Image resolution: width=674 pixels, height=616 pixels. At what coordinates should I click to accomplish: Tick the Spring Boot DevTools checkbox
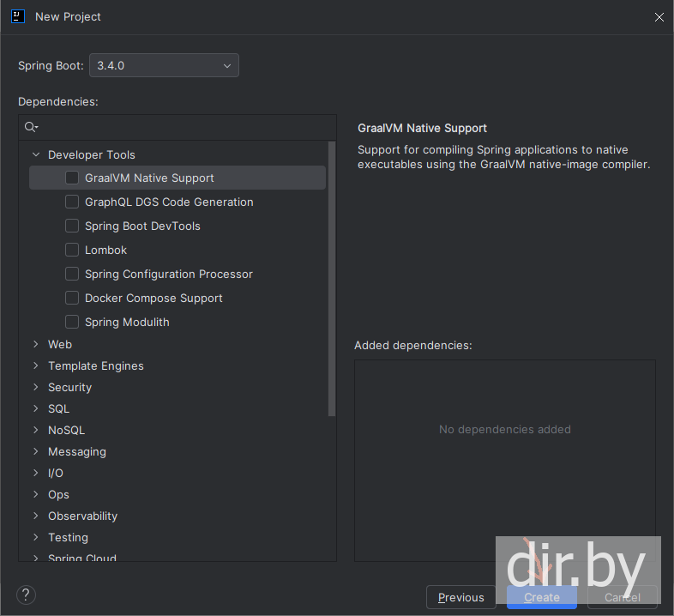pyautogui.click(x=72, y=226)
